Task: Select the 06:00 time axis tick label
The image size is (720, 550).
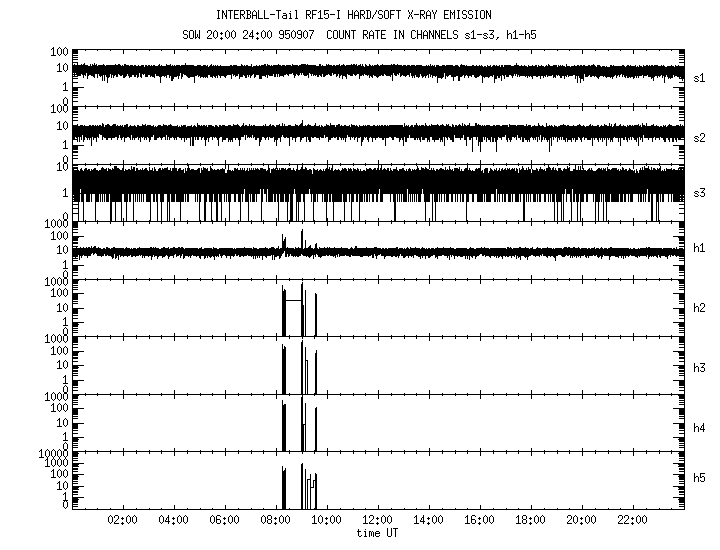Action: [225, 521]
